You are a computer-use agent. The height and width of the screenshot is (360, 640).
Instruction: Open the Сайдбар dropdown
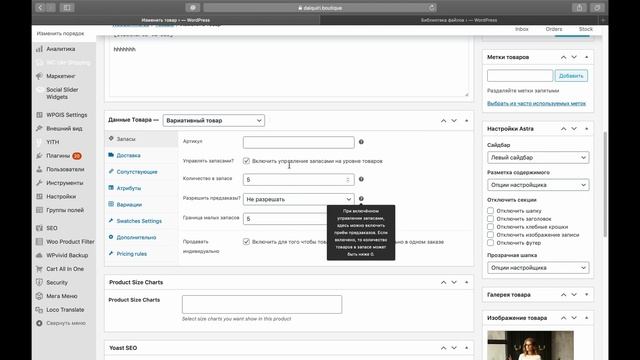[538, 158]
